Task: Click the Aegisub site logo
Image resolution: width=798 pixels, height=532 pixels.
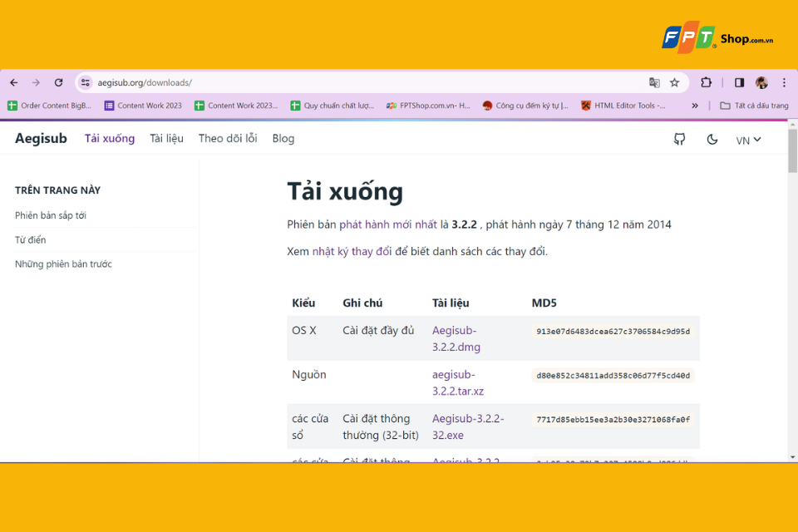Action: pyautogui.click(x=41, y=139)
